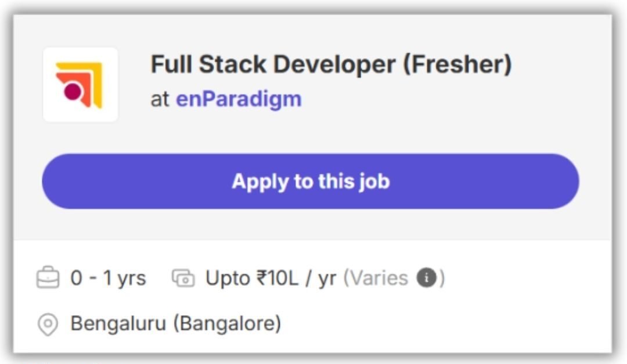Viewport: 627px width, 364px height.
Task: Open the enParadigm company link
Action: point(239,99)
